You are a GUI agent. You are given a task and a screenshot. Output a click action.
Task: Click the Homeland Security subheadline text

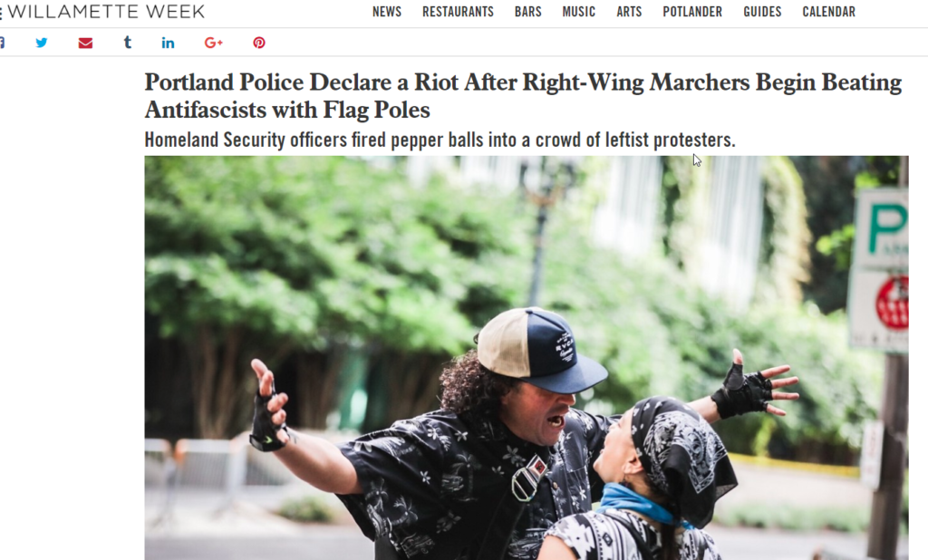click(x=440, y=140)
